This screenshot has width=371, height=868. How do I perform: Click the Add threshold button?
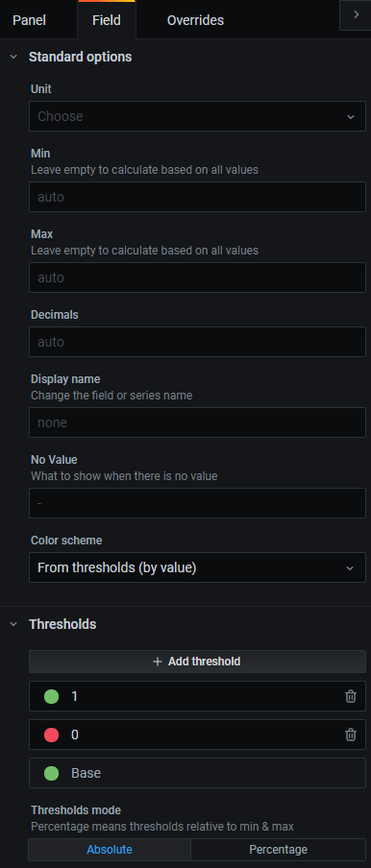(197, 662)
